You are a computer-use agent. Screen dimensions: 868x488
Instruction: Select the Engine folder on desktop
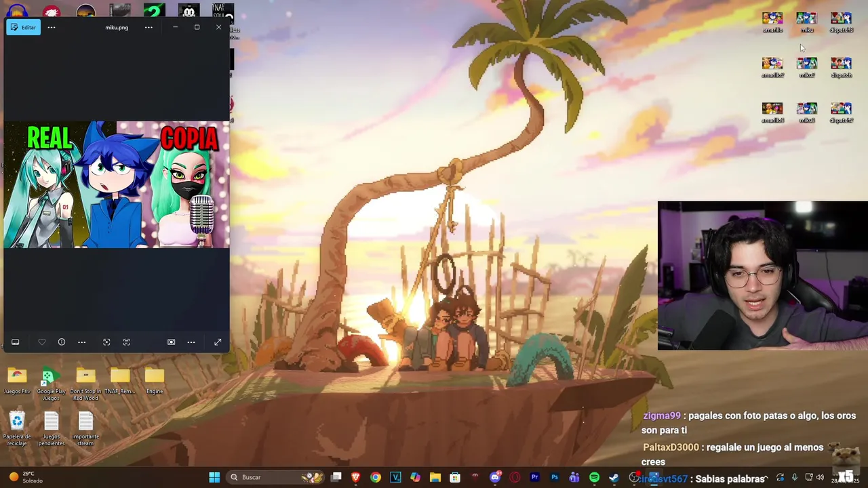pos(155,381)
